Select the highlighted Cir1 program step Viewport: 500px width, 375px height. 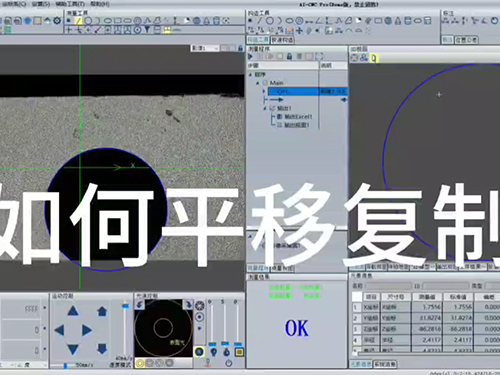[307, 91]
